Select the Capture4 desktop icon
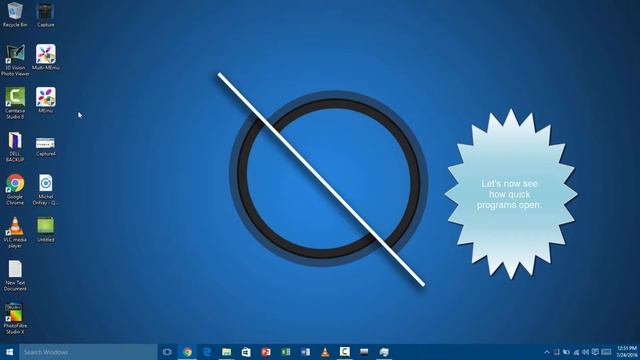 pos(46,147)
